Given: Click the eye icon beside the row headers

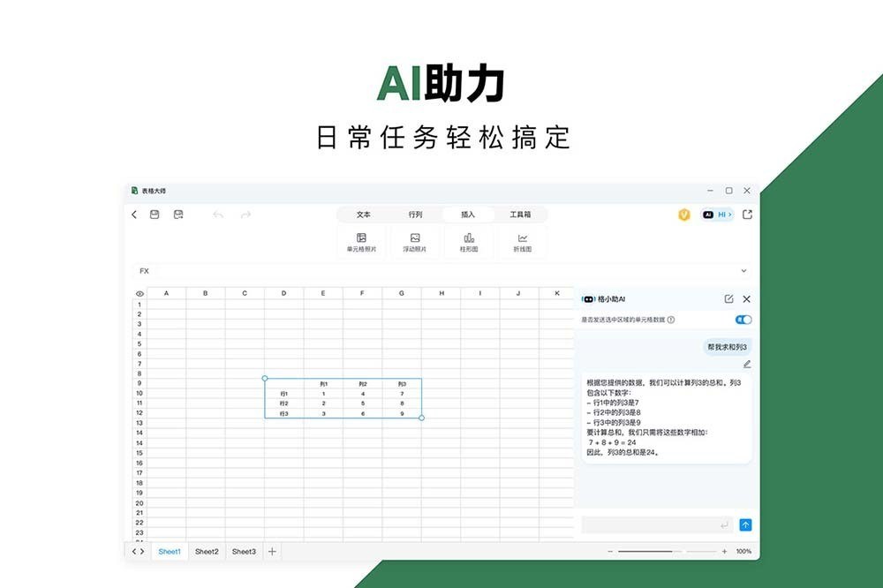Looking at the screenshot, I should [139, 292].
